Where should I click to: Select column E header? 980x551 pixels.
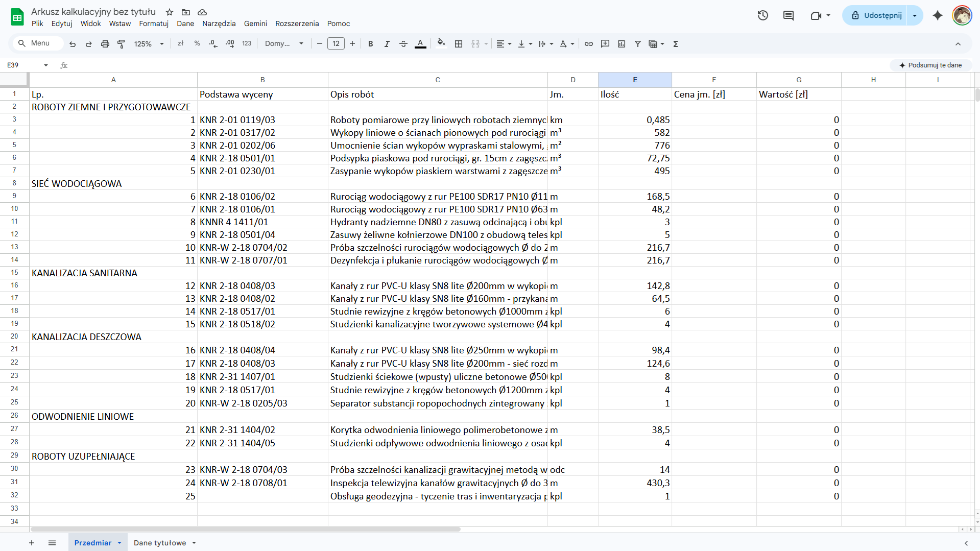point(635,80)
